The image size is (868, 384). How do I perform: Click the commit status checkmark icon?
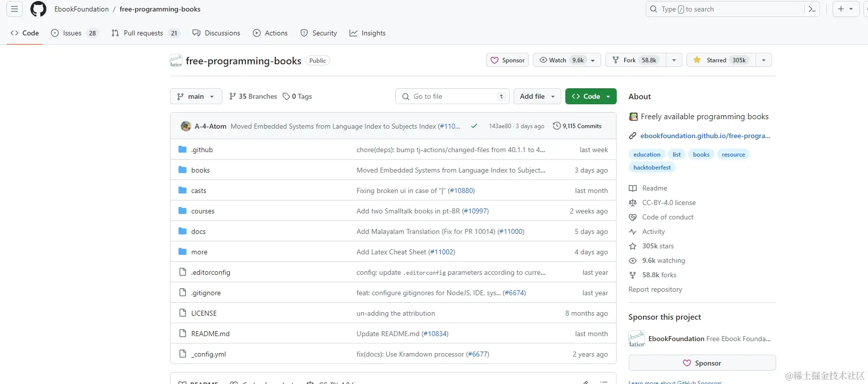point(474,126)
